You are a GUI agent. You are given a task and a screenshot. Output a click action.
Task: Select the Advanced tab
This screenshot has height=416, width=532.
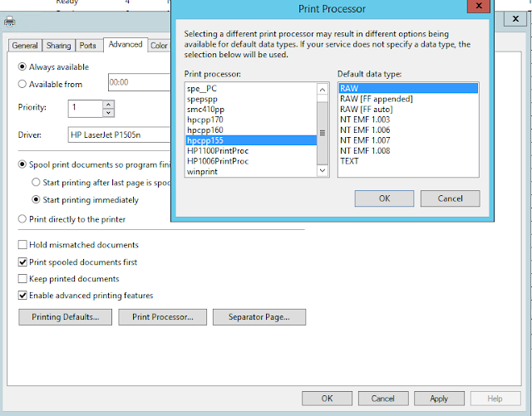coord(126,44)
